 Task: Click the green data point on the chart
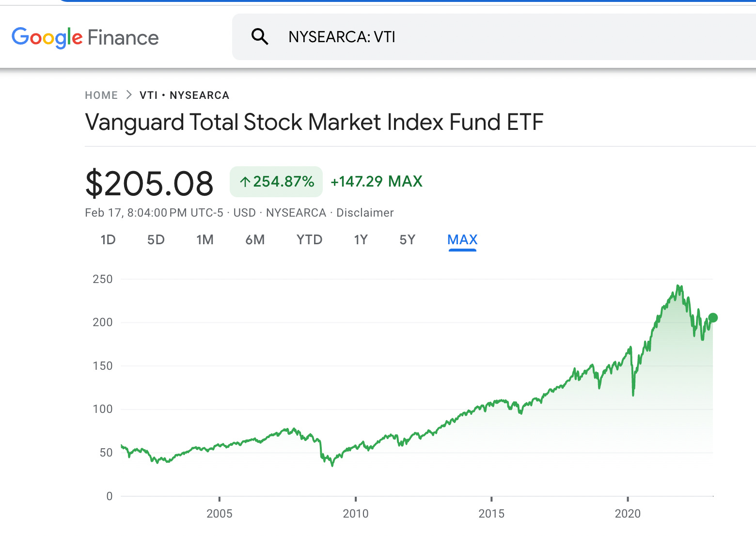click(713, 317)
